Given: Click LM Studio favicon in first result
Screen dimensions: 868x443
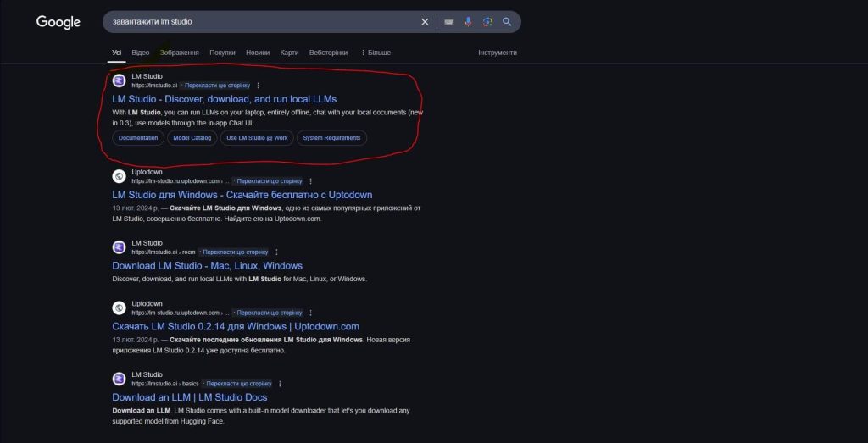Looking at the screenshot, I should click(120, 81).
